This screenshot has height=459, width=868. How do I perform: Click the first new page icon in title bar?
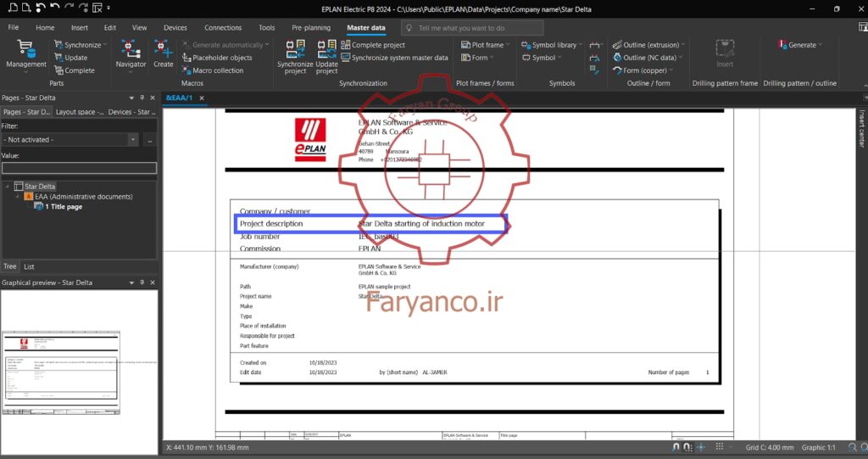coord(12,8)
